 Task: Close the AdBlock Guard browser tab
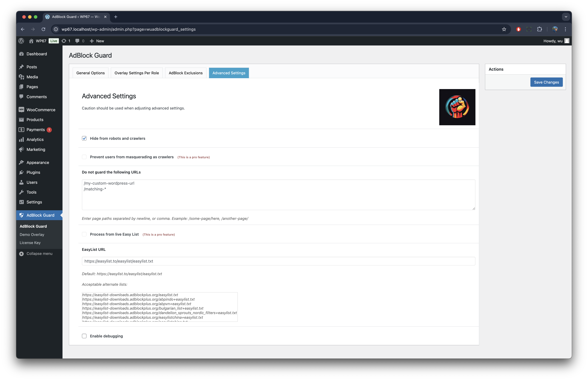[105, 17]
